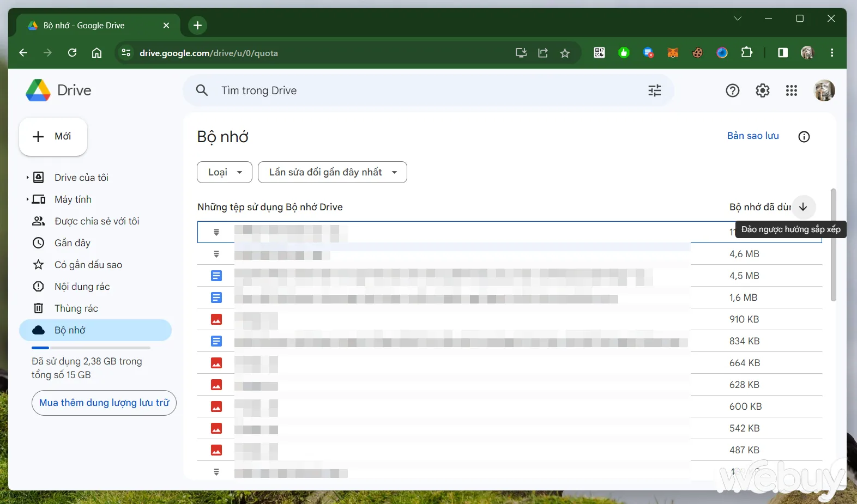This screenshot has height=504, width=857.
Task: Open the Drive settings gear icon
Action: point(762,90)
